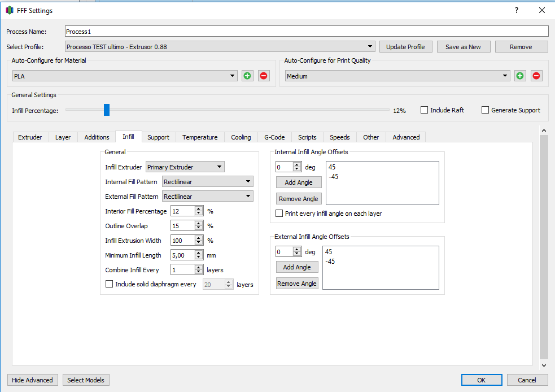Toggle Include solid diaphragm checkbox
Viewport: 555px width, 392px height.
click(110, 284)
